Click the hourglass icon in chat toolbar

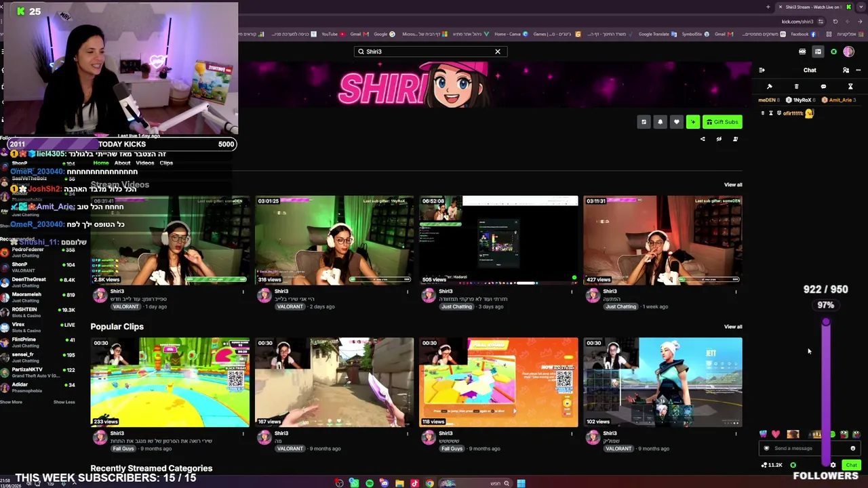850,87
